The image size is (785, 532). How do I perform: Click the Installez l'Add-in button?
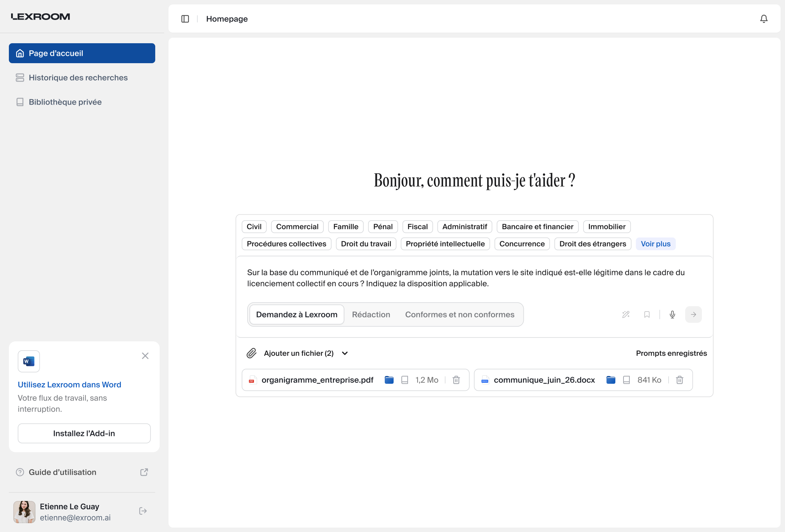(x=84, y=433)
